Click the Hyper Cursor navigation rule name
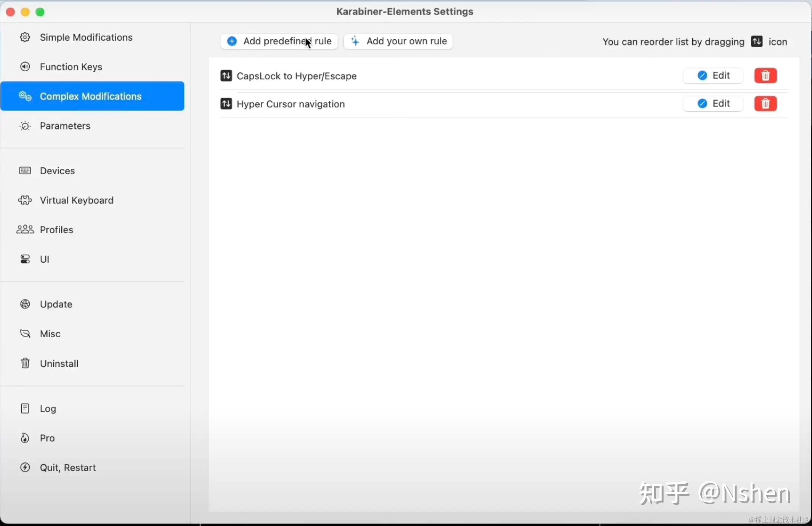This screenshot has height=526, width=812. click(290, 104)
